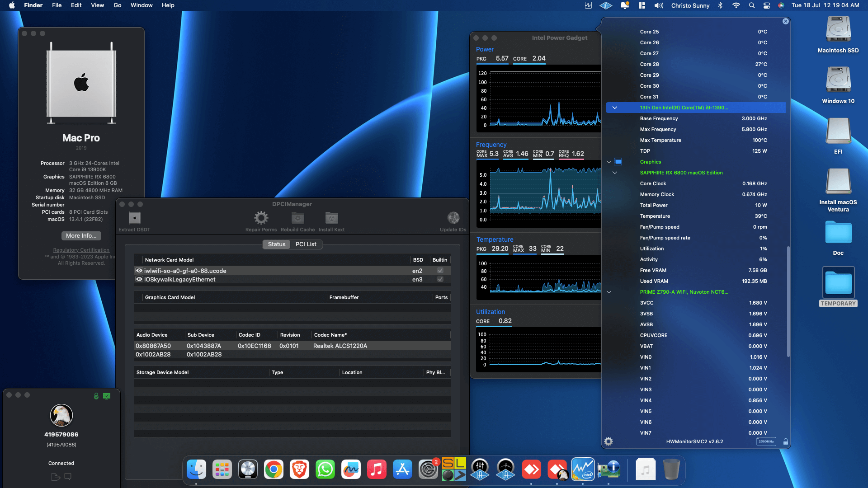The width and height of the screenshot is (868, 488).
Task: Click the HWMonitorSMC2 vertical scrollbar
Action: click(788, 301)
